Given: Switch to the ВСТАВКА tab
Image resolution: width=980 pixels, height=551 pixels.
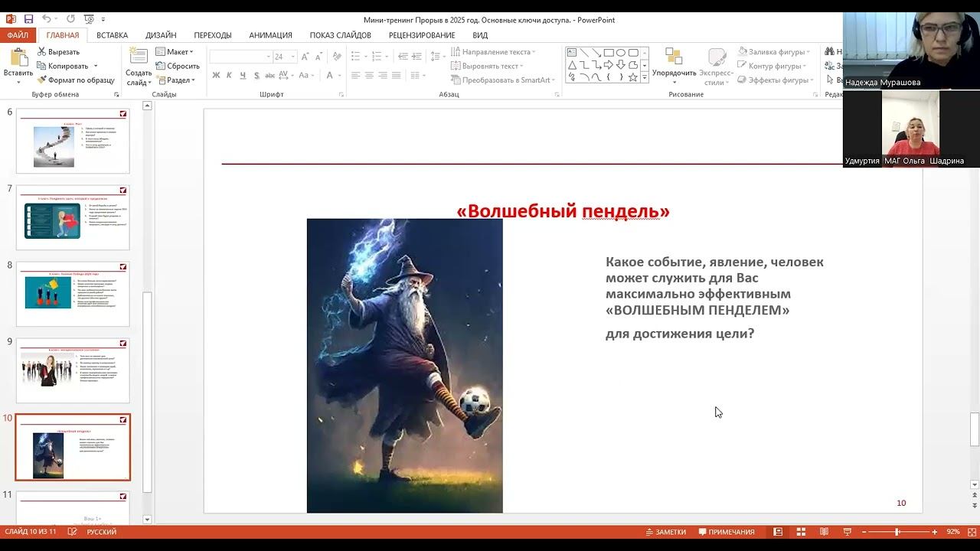Looking at the screenshot, I should pos(113,35).
